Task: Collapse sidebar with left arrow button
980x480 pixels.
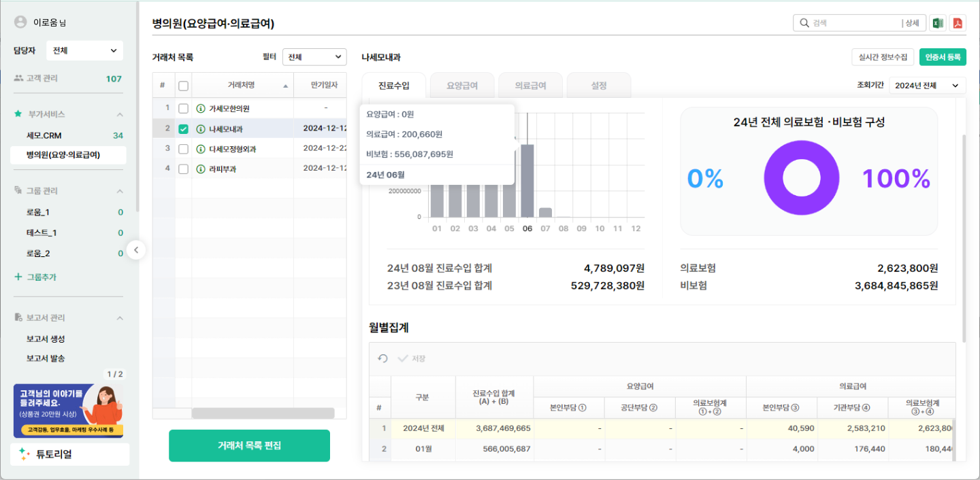Action: point(136,250)
